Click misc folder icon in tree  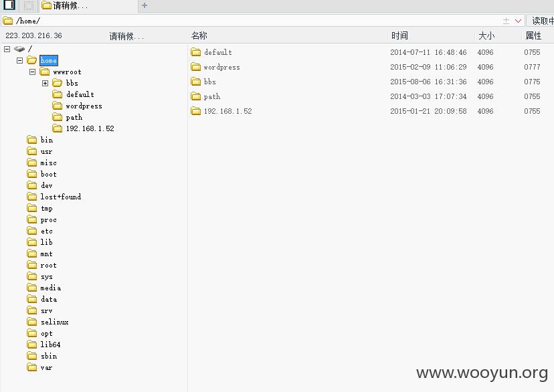point(32,163)
